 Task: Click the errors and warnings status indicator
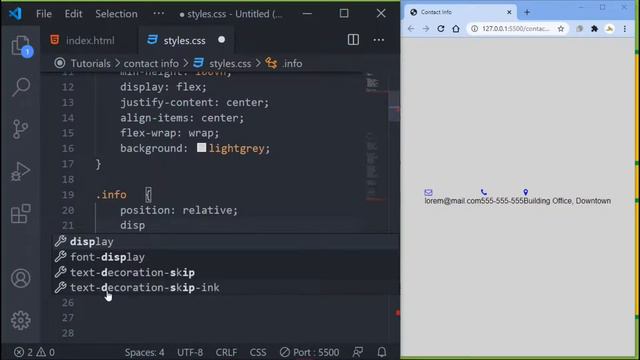(x=34, y=352)
